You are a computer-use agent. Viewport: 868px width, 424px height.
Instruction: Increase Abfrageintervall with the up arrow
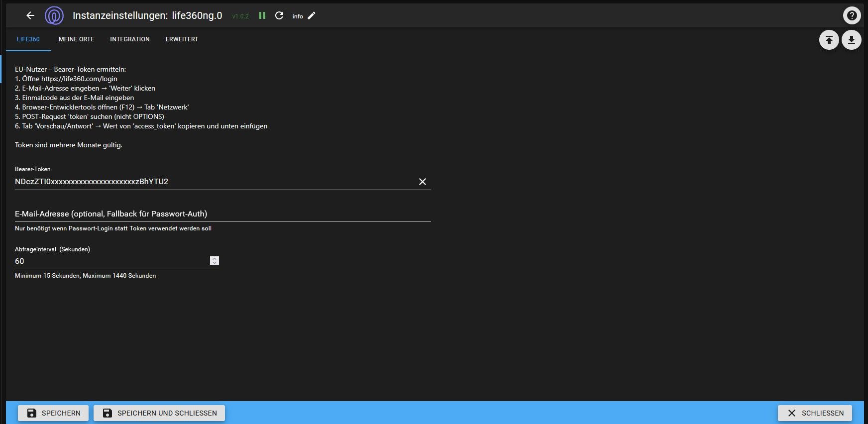pos(215,259)
